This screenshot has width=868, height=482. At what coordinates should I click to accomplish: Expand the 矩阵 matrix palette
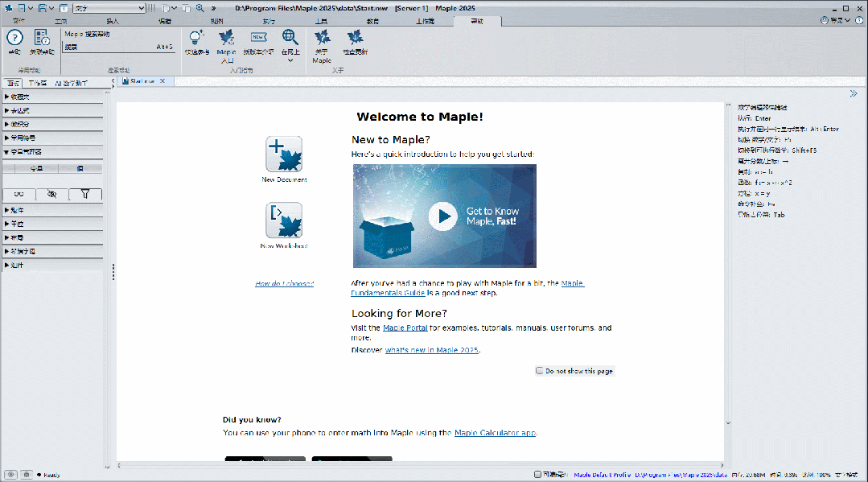[x=52, y=211]
